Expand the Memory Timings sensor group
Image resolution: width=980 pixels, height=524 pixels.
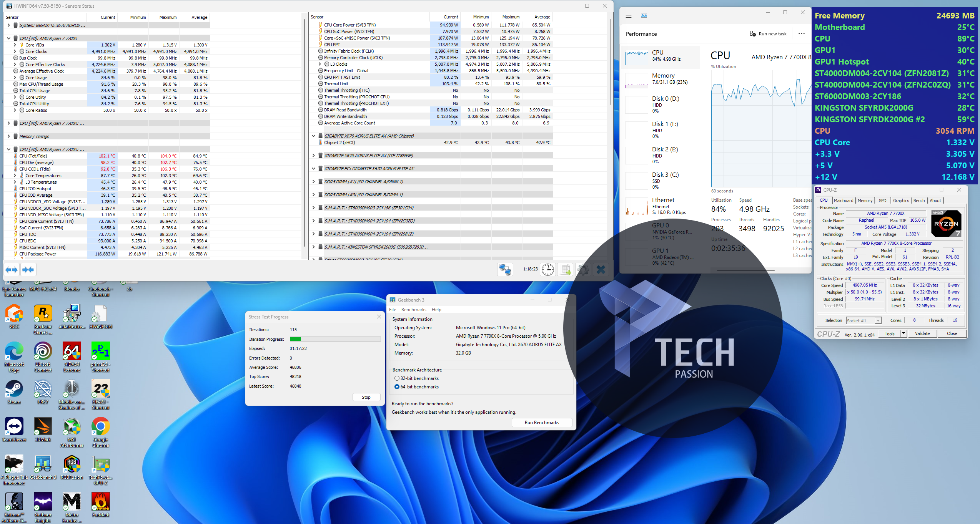pos(8,136)
